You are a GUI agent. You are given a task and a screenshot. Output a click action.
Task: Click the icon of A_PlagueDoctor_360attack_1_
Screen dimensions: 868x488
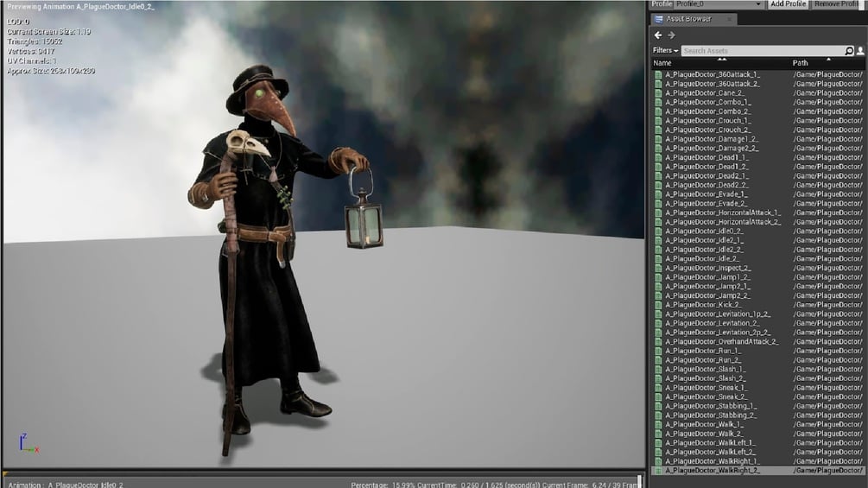pyautogui.click(x=658, y=74)
